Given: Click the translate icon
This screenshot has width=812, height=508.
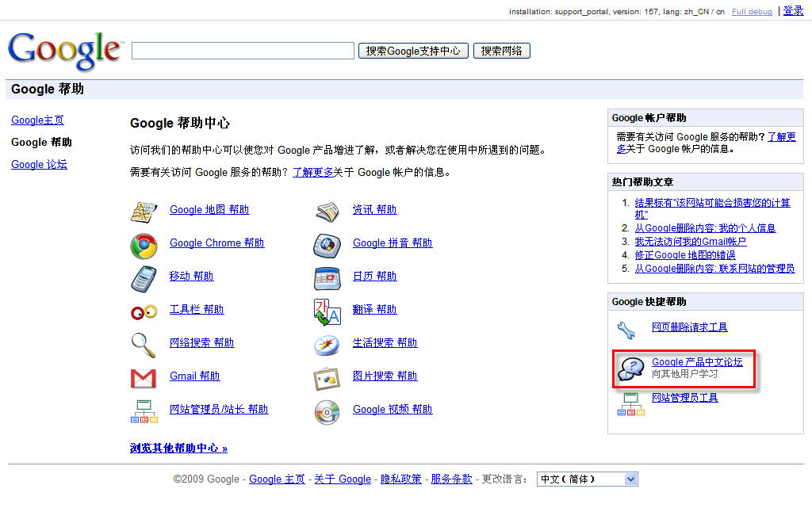Looking at the screenshot, I should (x=327, y=312).
